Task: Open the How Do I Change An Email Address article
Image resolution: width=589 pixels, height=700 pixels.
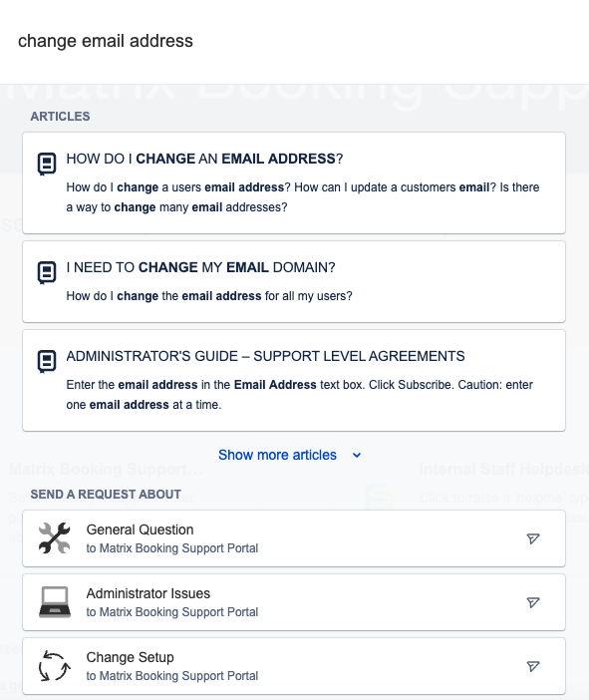Action: pyautogui.click(x=294, y=183)
